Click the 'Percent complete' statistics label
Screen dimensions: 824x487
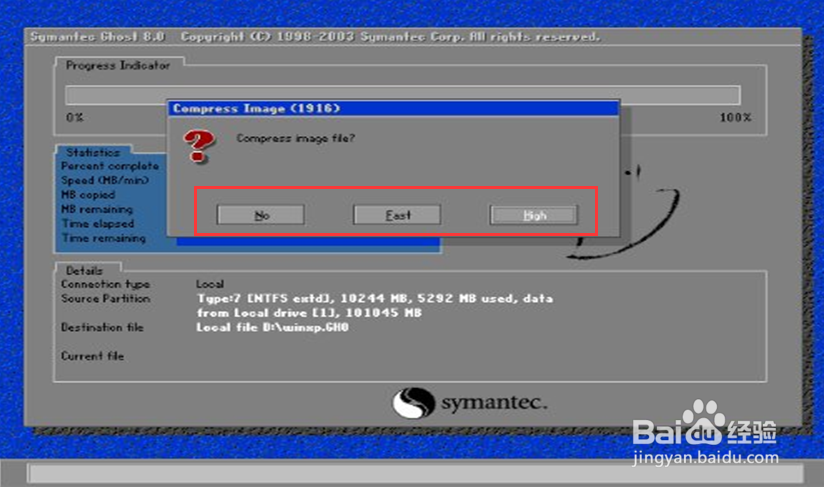tap(110, 166)
